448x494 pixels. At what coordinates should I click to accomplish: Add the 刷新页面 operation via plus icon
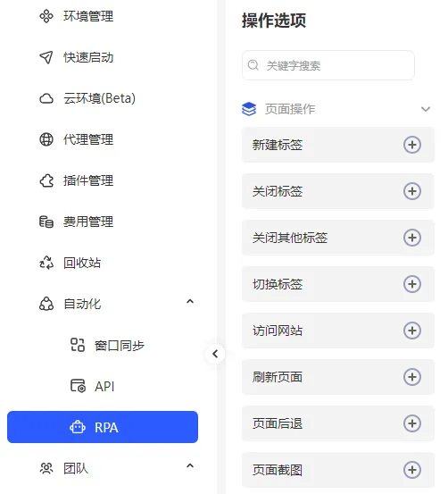[412, 377]
